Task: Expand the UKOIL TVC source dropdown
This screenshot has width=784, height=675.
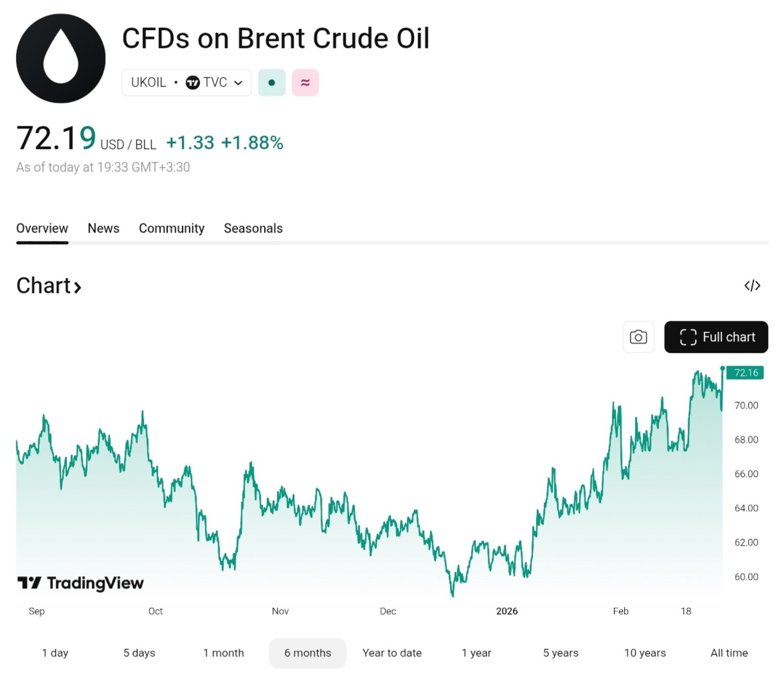Action: (238, 82)
